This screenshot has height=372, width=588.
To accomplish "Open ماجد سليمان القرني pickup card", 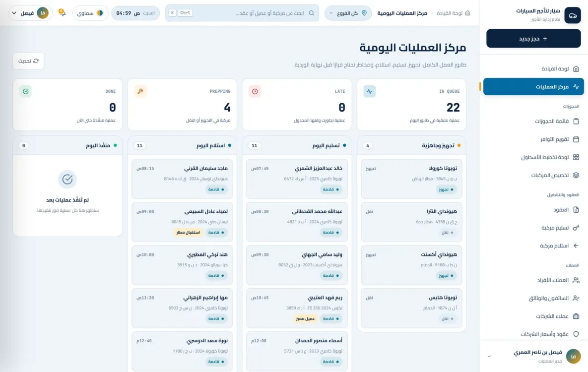I will (182, 179).
